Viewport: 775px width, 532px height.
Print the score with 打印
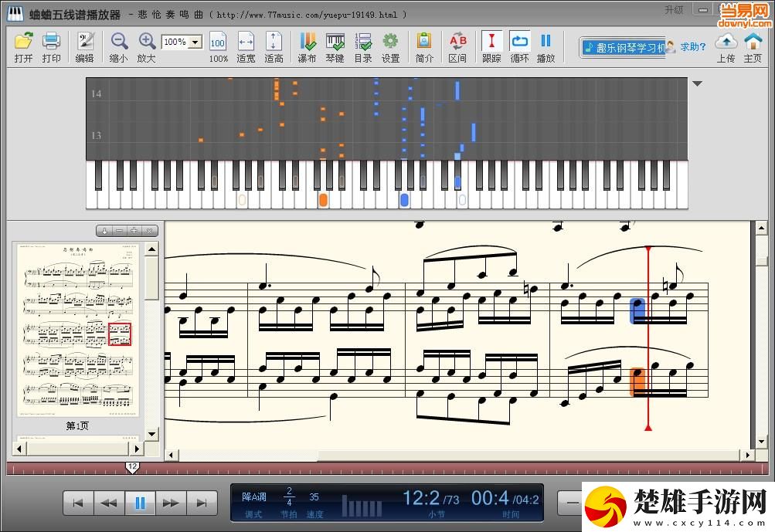point(52,47)
